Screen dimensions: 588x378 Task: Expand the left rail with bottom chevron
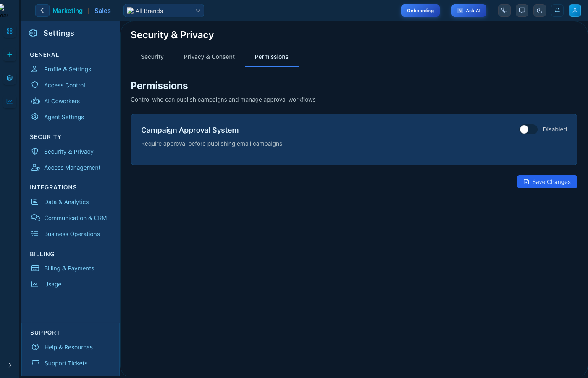pyautogui.click(x=10, y=365)
